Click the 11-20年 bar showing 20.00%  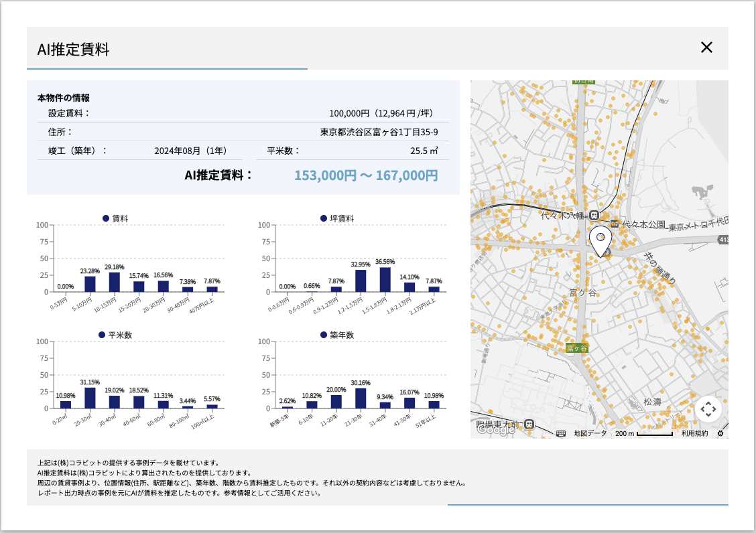coord(336,402)
